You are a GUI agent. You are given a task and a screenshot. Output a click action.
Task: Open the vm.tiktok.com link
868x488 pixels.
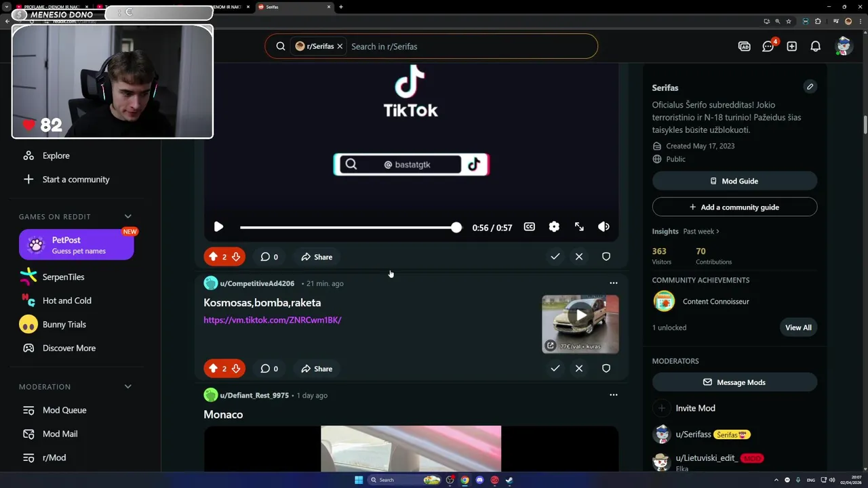pos(273,320)
